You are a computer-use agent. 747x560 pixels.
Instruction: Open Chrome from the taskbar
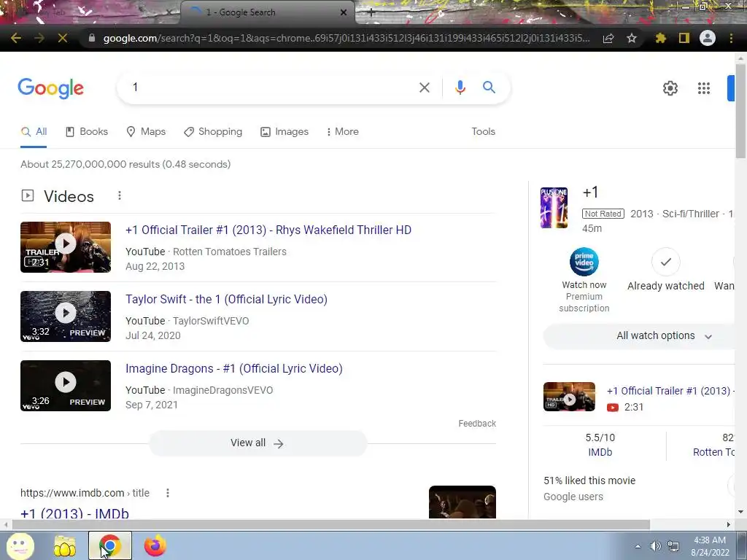110,545
